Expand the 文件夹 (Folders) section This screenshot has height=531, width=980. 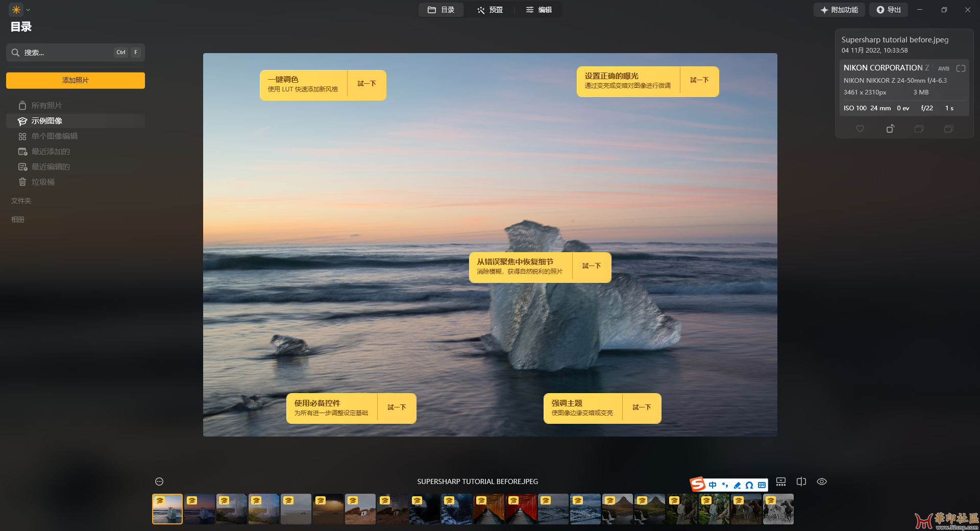21,201
